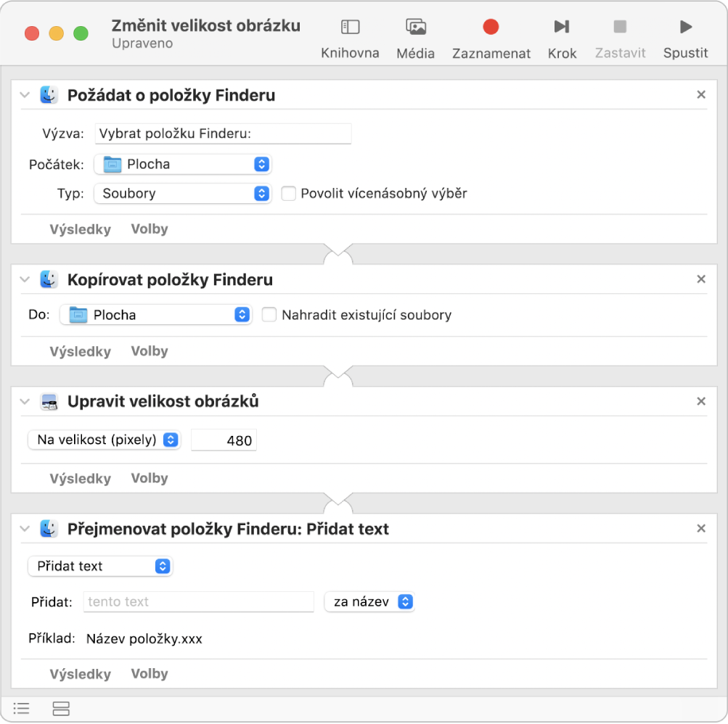
Task: Remove the Upravit velikost obrázků action
Action: (x=701, y=401)
